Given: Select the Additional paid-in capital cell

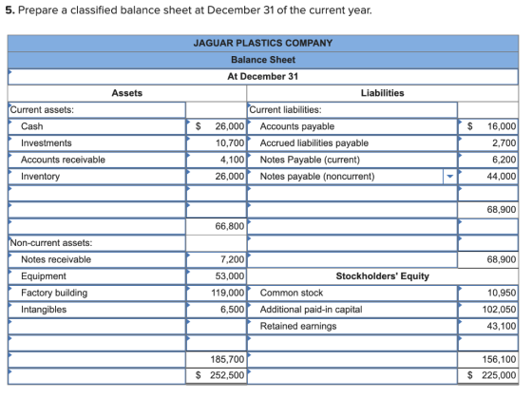Looking at the screenshot, I should (352, 310).
